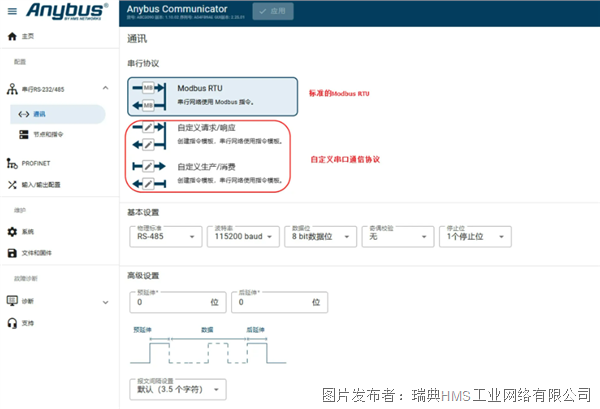Click the support headset icon

click(x=12, y=323)
